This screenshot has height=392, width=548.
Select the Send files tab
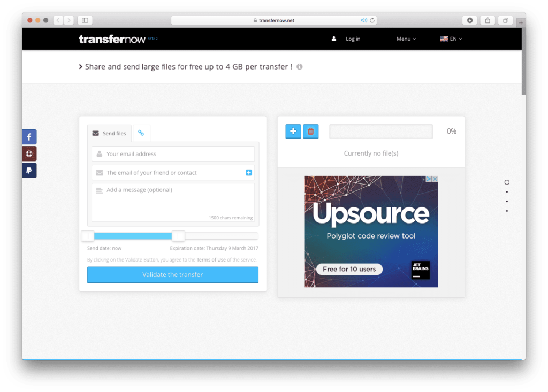109,134
